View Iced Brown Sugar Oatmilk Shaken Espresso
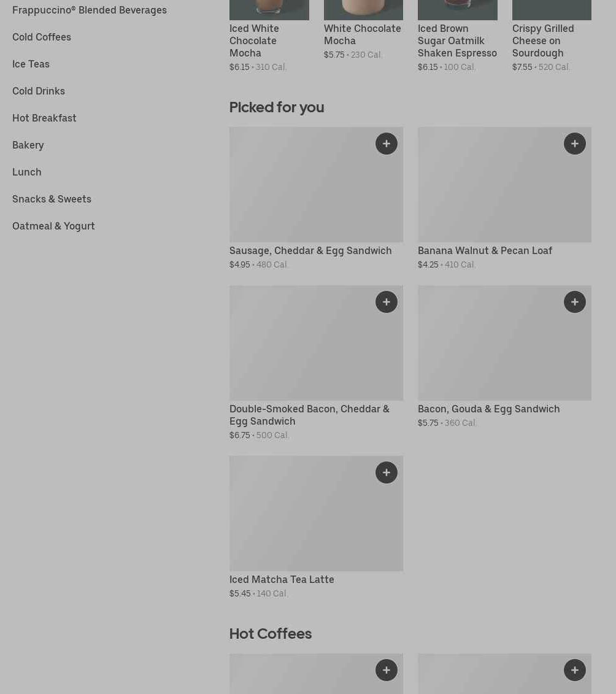Image resolution: width=616 pixels, height=694 pixels. (x=457, y=40)
